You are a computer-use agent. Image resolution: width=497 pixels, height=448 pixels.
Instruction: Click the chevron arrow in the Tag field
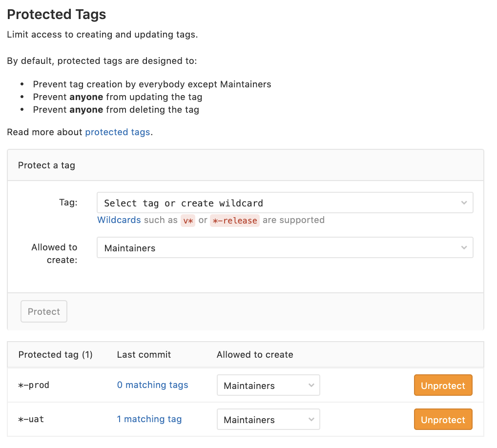click(x=464, y=203)
